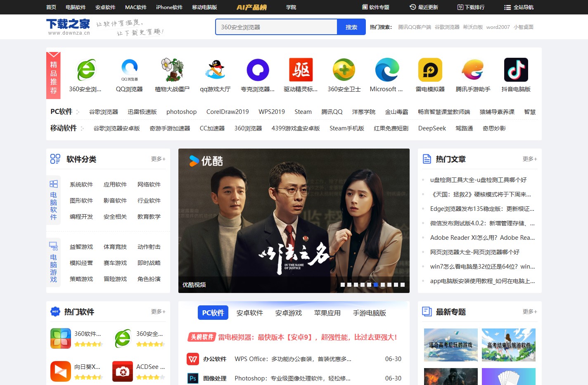Click the 向日葵 orange icon in 热门软件
This screenshot has height=385, width=588.
click(x=61, y=371)
